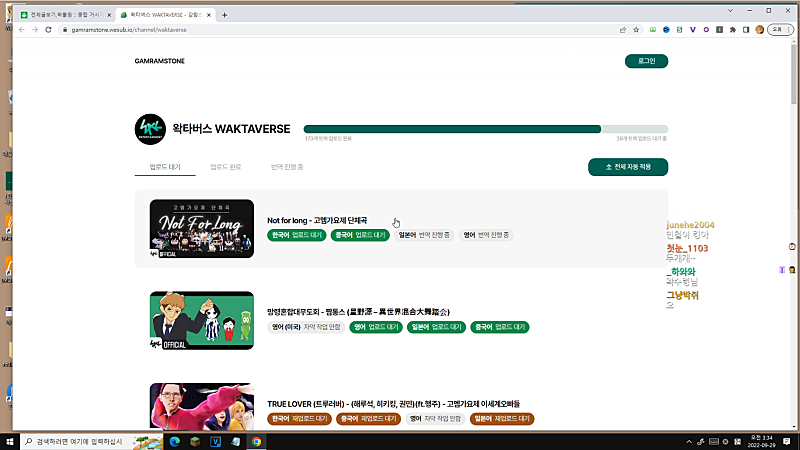Click 일본어 번역 진행 중 badge

pos(424,235)
